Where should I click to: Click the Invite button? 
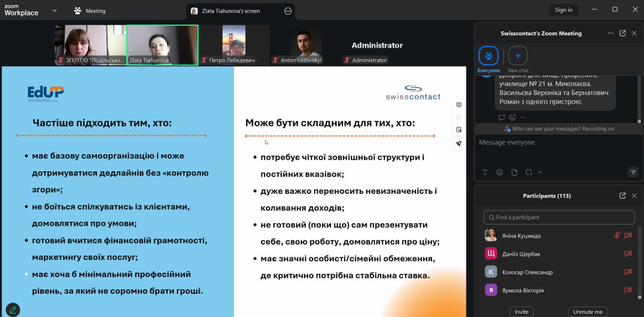tap(521, 311)
